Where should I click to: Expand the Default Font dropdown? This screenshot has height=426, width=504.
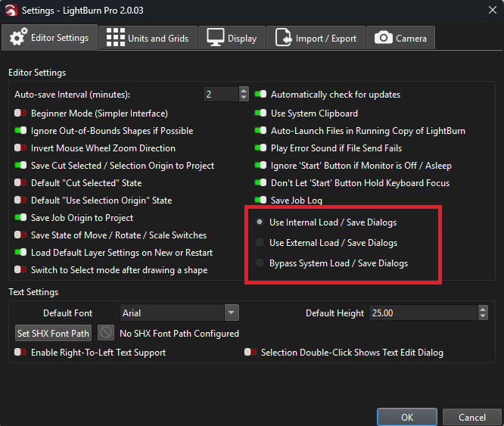tap(232, 313)
